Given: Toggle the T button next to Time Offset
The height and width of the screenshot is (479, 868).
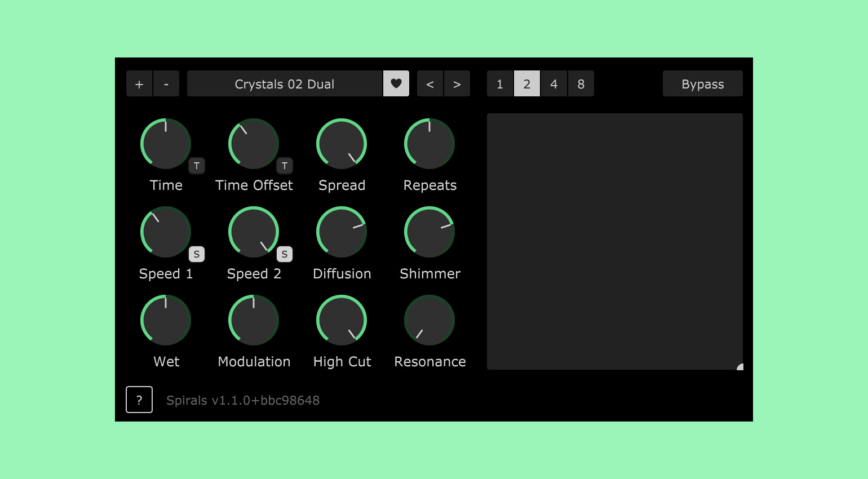Looking at the screenshot, I should coord(285,166).
